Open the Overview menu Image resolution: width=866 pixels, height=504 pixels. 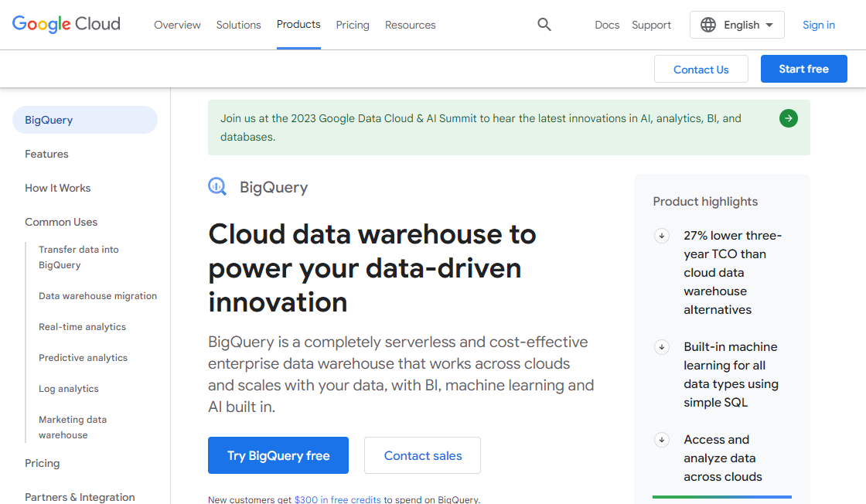coord(177,25)
